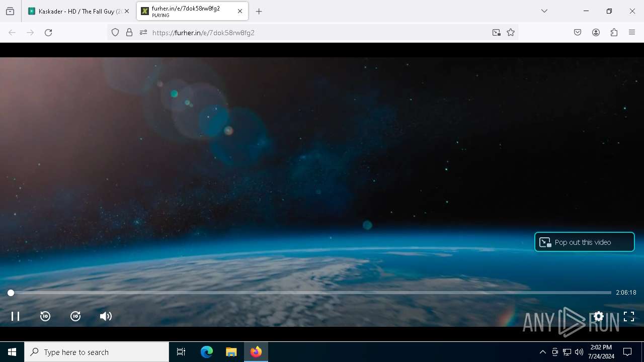Show hidden system tray icons
This screenshot has width=644, height=362.
coord(543,352)
